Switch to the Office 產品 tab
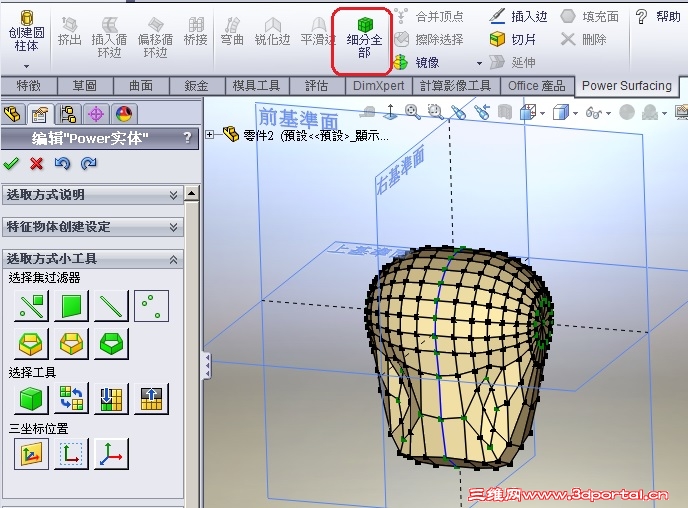Screen dimensions: 688x508 click(537, 86)
